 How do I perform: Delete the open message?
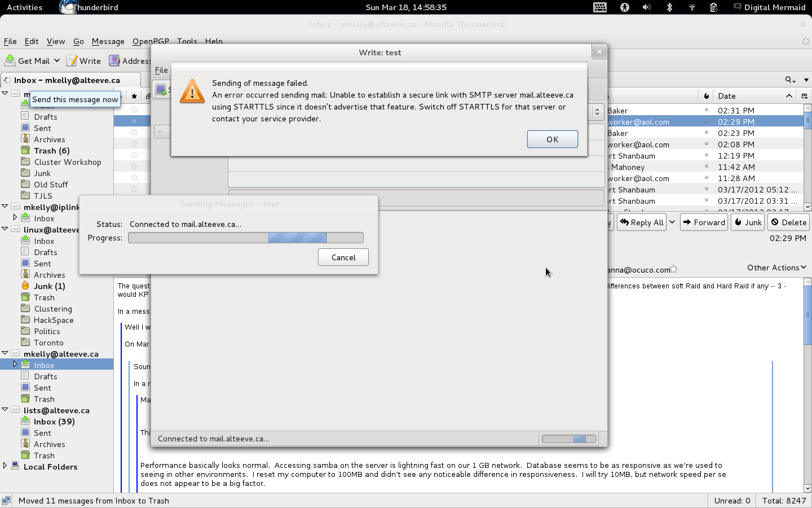pos(789,222)
